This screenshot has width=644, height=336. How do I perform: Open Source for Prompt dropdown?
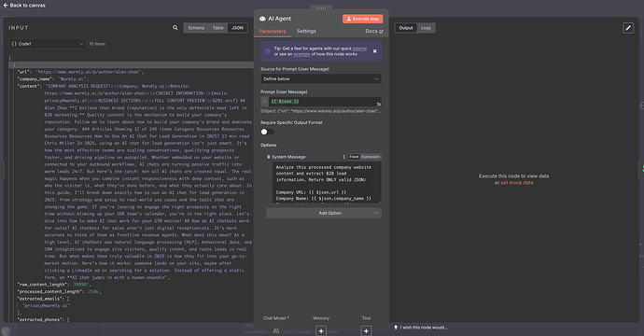pos(321,78)
